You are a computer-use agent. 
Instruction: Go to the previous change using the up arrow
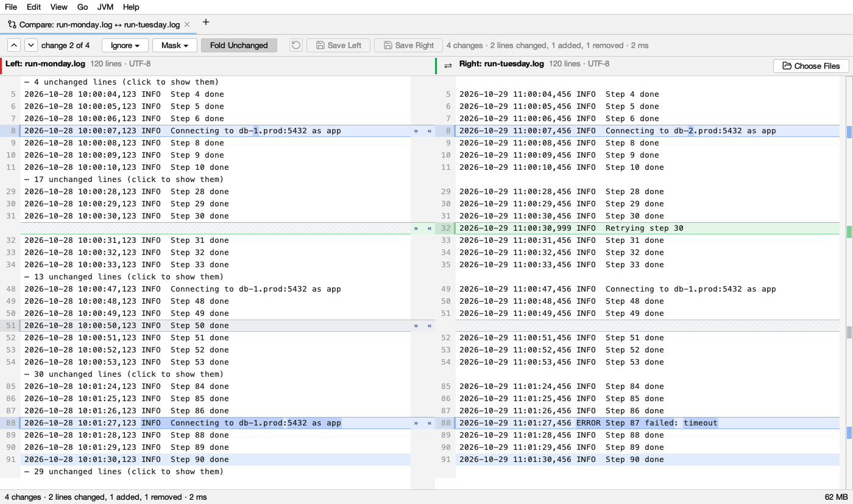tap(14, 45)
